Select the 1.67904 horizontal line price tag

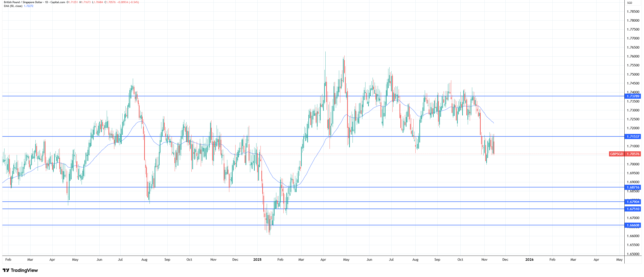[x=633, y=202]
